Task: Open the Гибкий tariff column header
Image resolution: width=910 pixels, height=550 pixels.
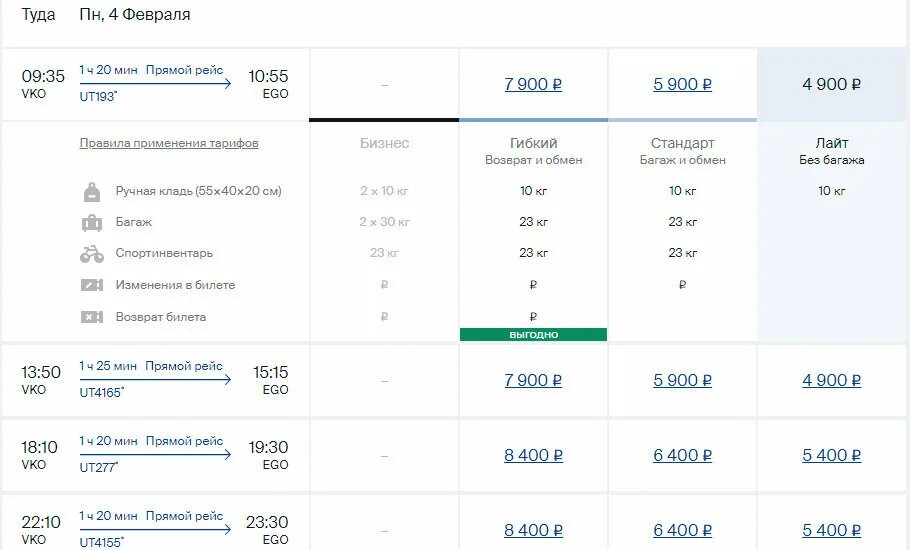Action: [x=533, y=150]
